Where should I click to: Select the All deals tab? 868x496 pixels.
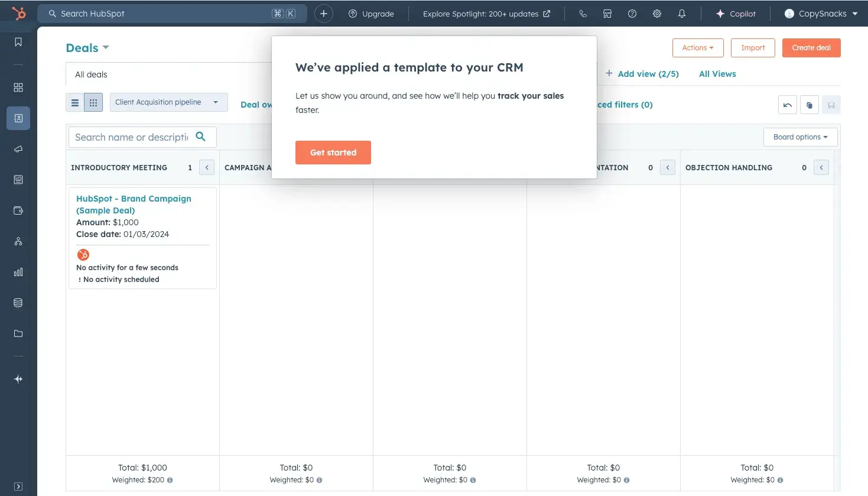pos(92,74)
